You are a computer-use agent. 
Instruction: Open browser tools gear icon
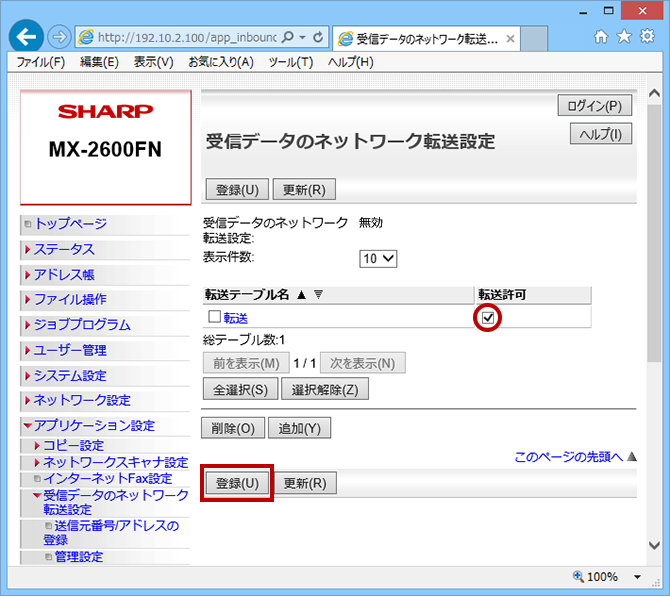click(645, 37)
